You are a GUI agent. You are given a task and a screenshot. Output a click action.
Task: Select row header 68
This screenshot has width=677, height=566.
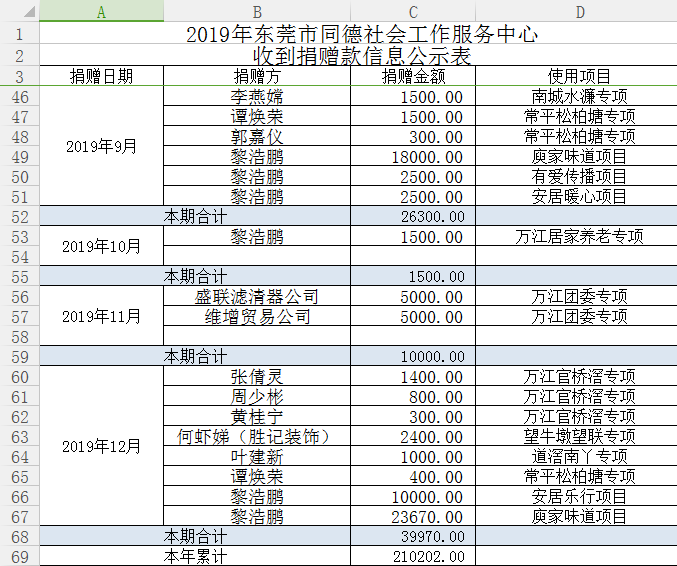click(19, 536)
